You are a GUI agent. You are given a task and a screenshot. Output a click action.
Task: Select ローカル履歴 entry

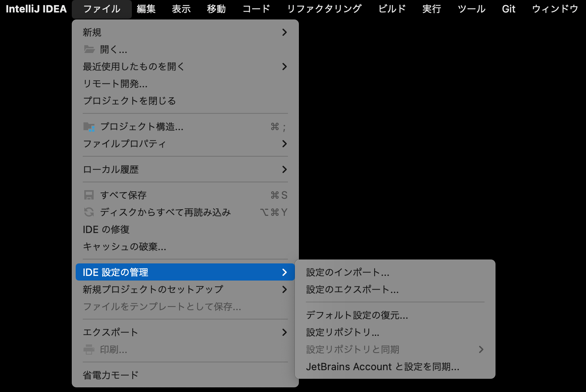tap(185, 170)
